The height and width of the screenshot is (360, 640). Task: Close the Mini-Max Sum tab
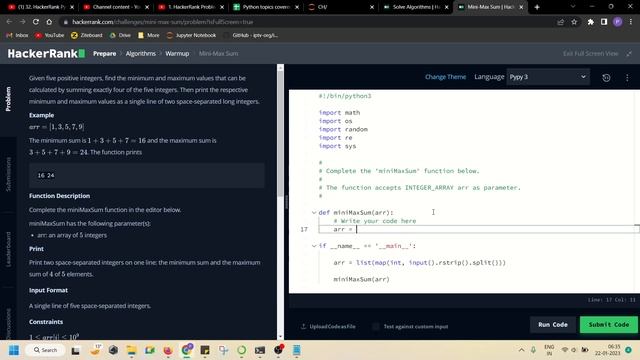coord(521,7)
